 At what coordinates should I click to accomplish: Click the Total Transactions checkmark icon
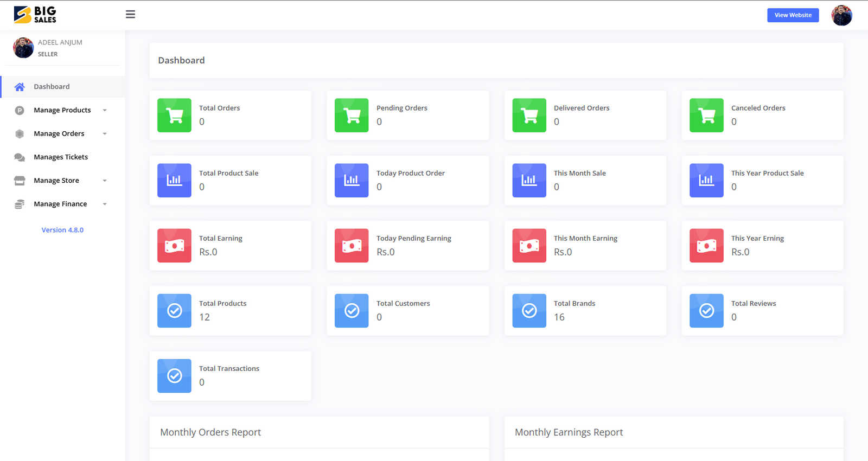point(174,376)
